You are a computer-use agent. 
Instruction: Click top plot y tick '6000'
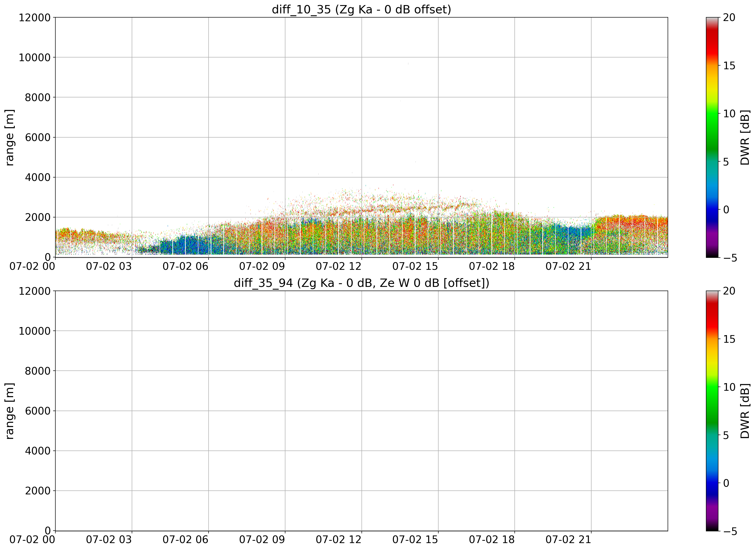(x=38, y=137)
